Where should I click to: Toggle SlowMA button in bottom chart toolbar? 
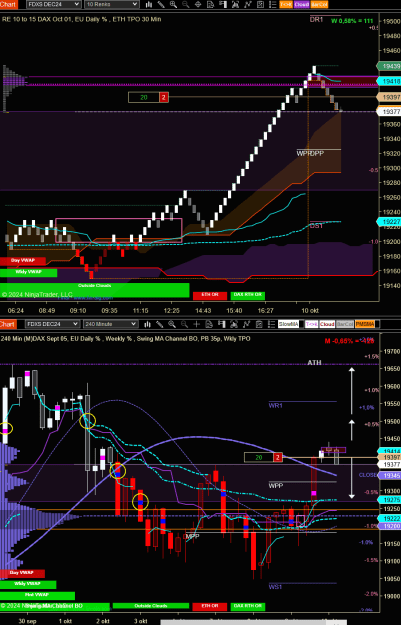[288, 324]
